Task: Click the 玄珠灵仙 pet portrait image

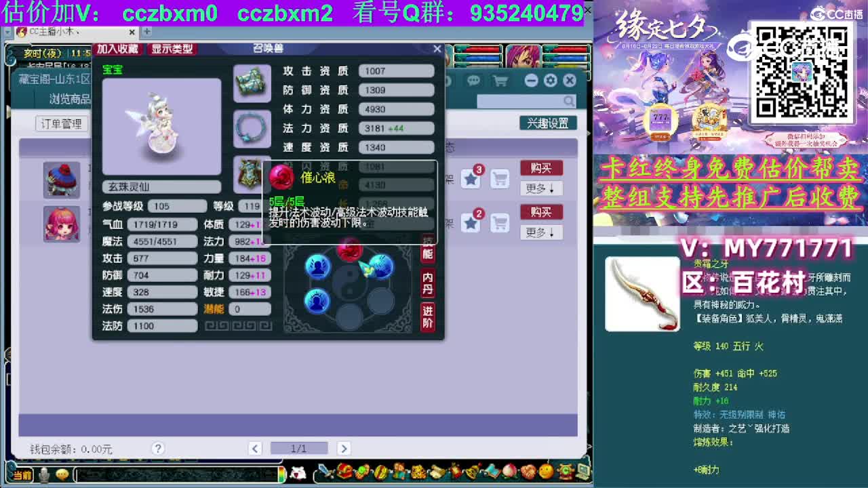Action: [x=162, y=127]
